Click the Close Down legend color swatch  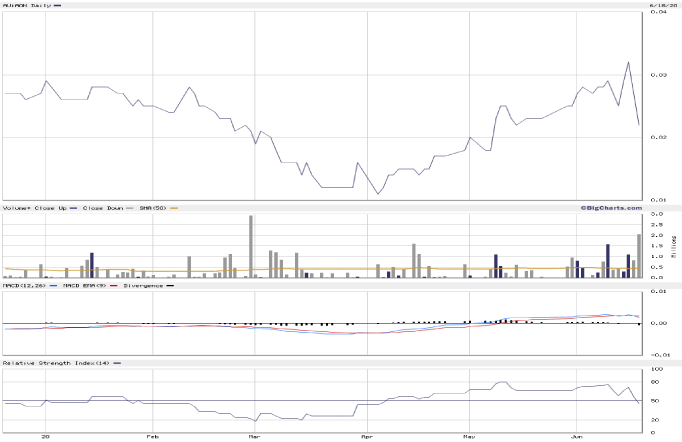point(130,208)
